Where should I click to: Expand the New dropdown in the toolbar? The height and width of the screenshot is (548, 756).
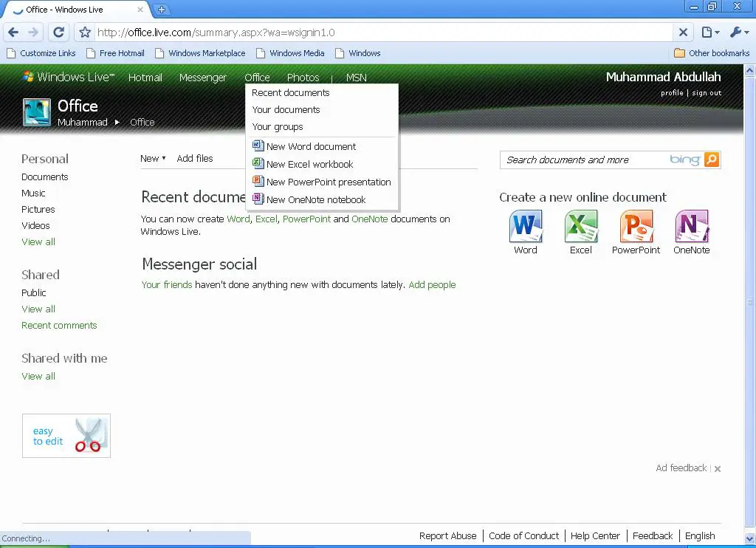click(153, 158)
